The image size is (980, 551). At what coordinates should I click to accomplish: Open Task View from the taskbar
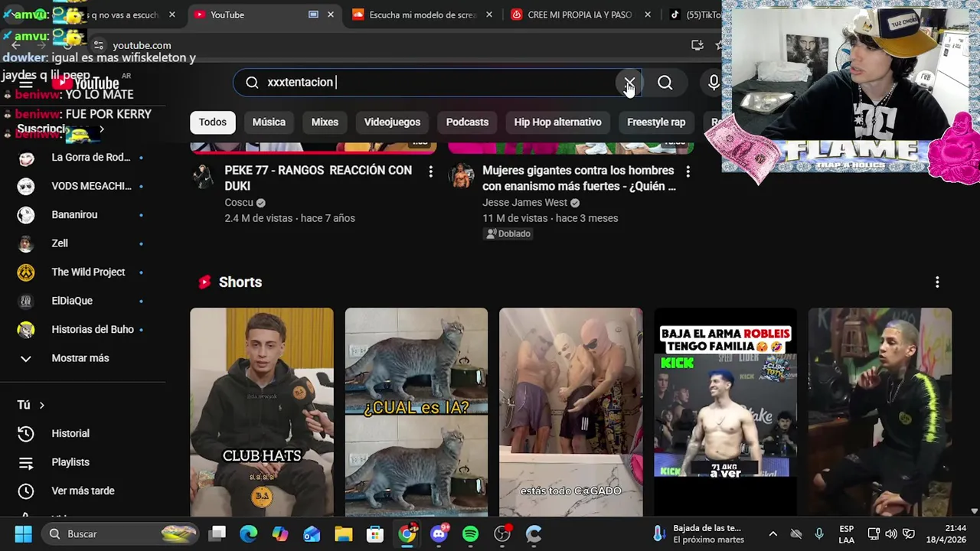(218, 533)
